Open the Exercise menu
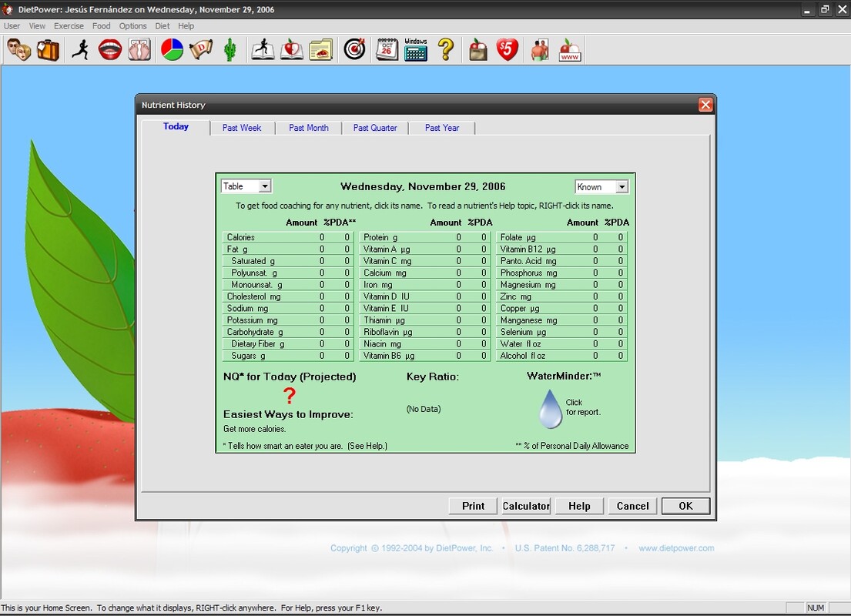 (69, 26)
